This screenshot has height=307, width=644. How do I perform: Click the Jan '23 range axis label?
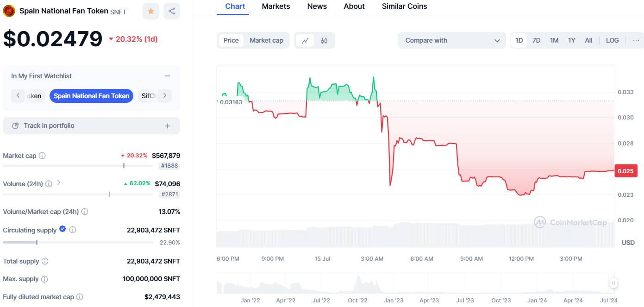[394, 300]
